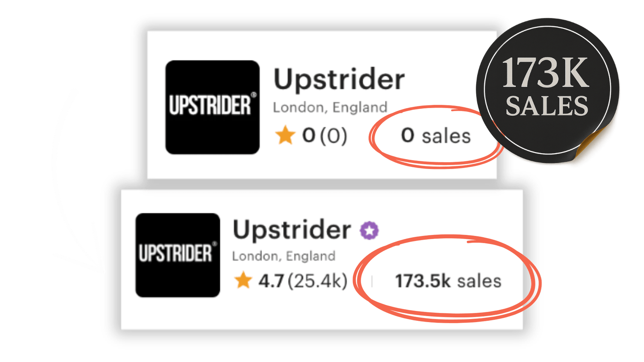Image resolution: width=644 pixels, height=362 pixels.
Task: Click the orange star beside the 0 rating
Action: point(285,136)
